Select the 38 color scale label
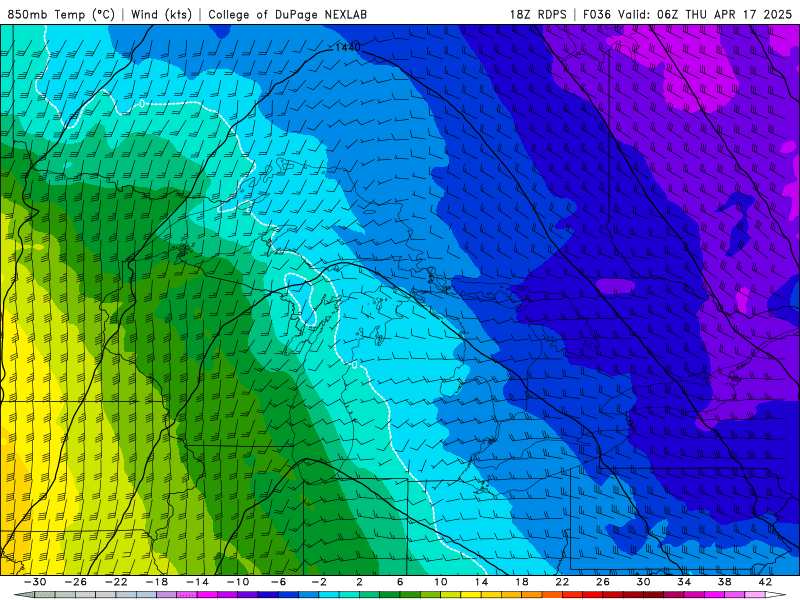Screen dimensions: 800x600 point(724,582)
